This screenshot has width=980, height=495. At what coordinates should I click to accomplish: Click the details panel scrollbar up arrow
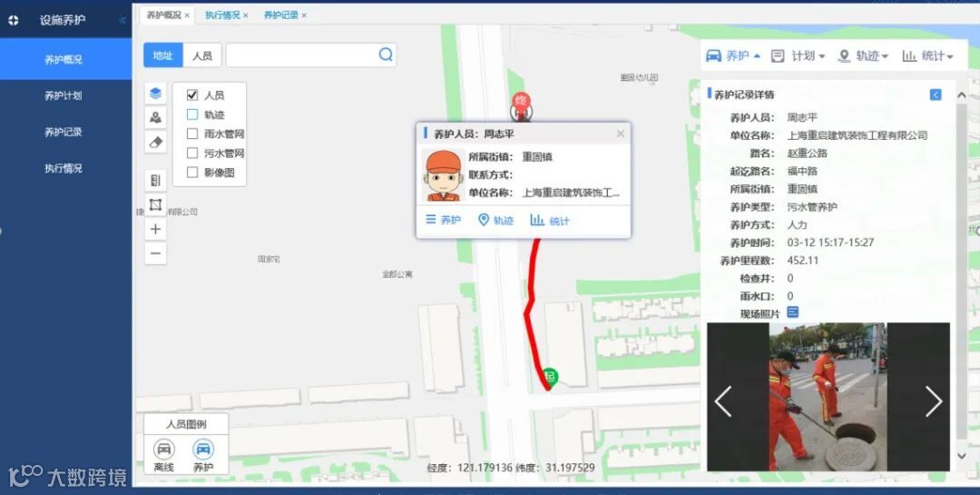click(961, 95)
